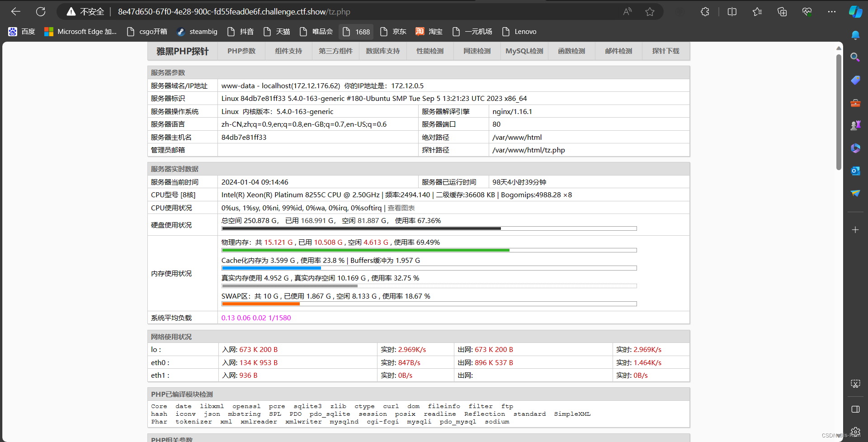Open Outlook icon in sidebar
The height and width of the screenshot is (442, 868).
pos(855,171)
